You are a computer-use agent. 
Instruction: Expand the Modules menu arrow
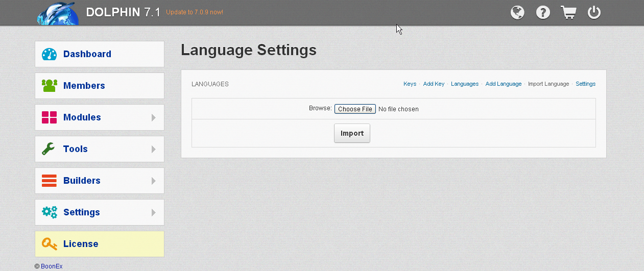point(154,118)
